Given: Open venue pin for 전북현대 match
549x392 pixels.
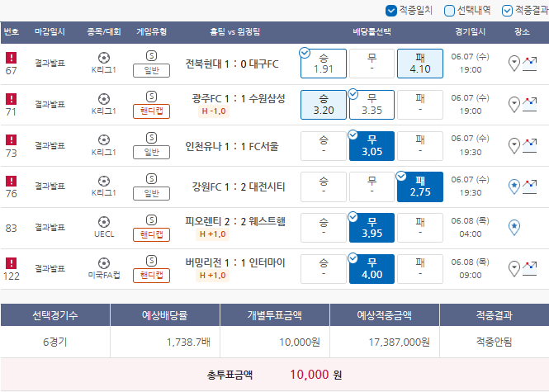Looking at the screenshot, I should (x=514, y=64).
